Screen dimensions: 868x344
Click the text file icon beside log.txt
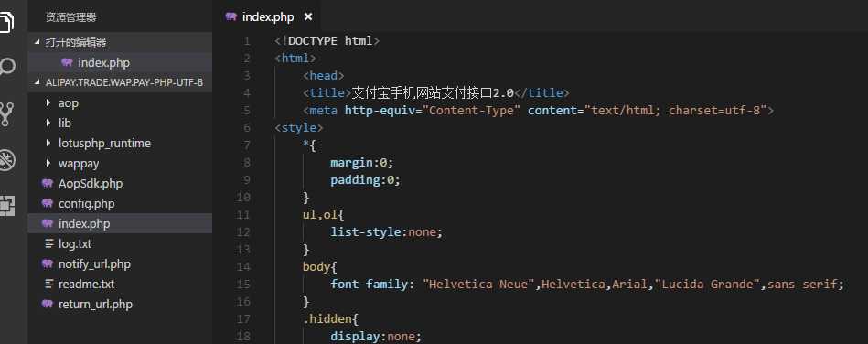pyautogui.click(x=48, y=243)
